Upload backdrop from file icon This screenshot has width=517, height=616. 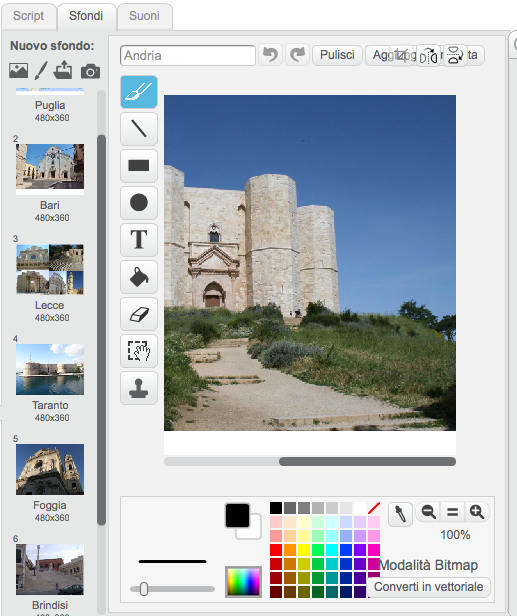click(x=63, y=70)
